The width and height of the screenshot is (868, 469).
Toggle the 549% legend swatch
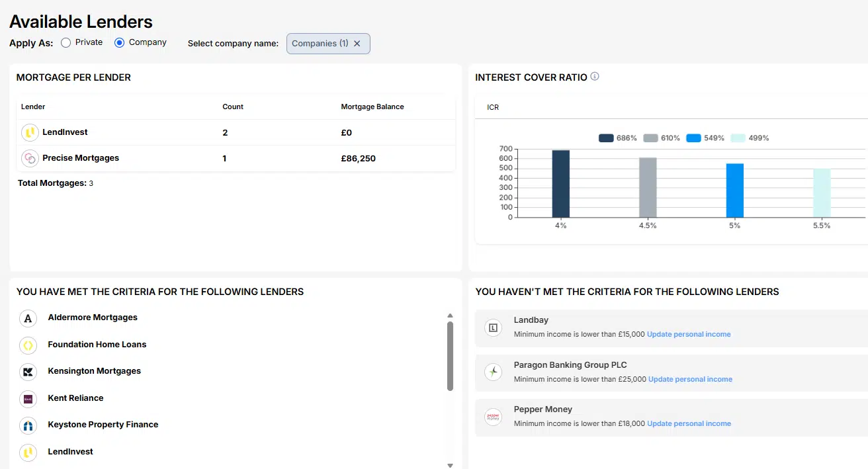click(693, 138)
